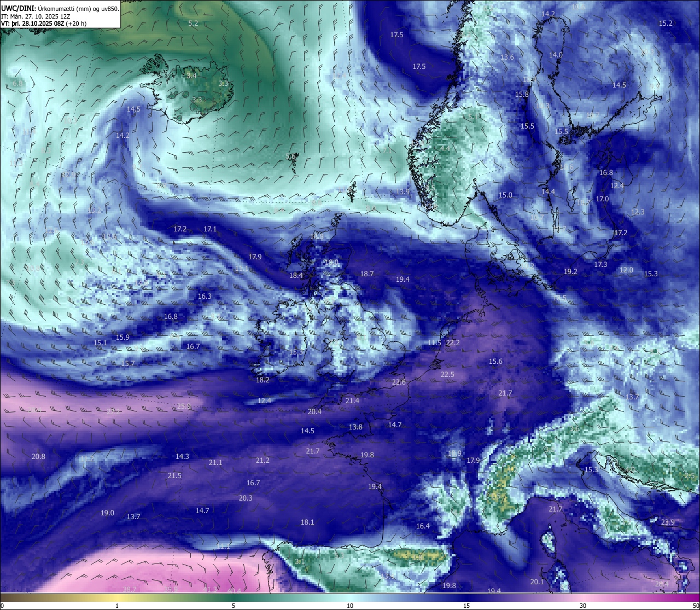Click the color scale label '50'
Screen dimensions: 700x610
(x=695, y=606)
